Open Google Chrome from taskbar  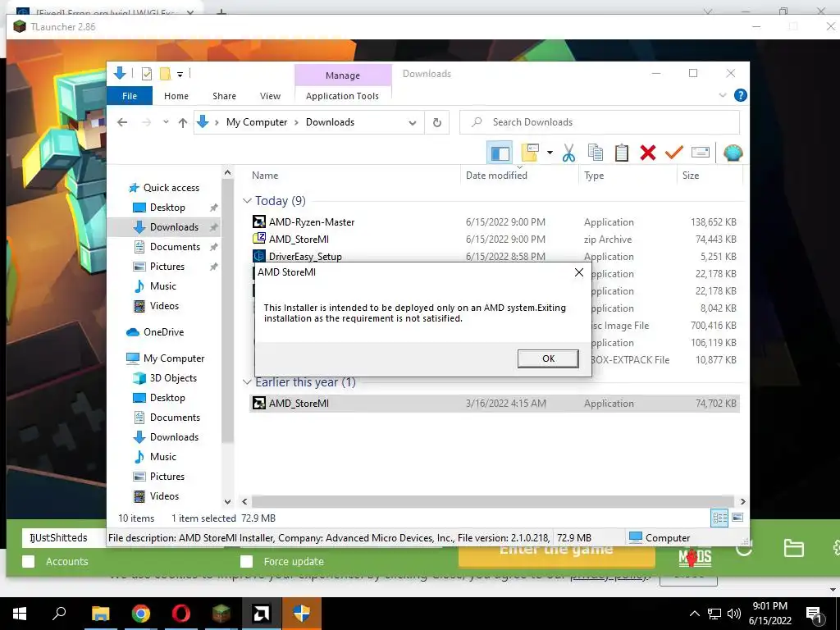[x=141, y=614]
